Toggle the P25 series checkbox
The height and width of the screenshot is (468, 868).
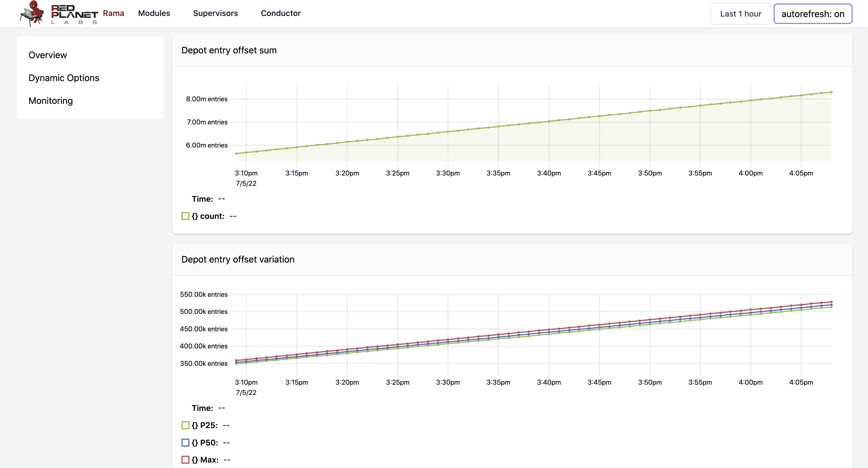[185, 425]
